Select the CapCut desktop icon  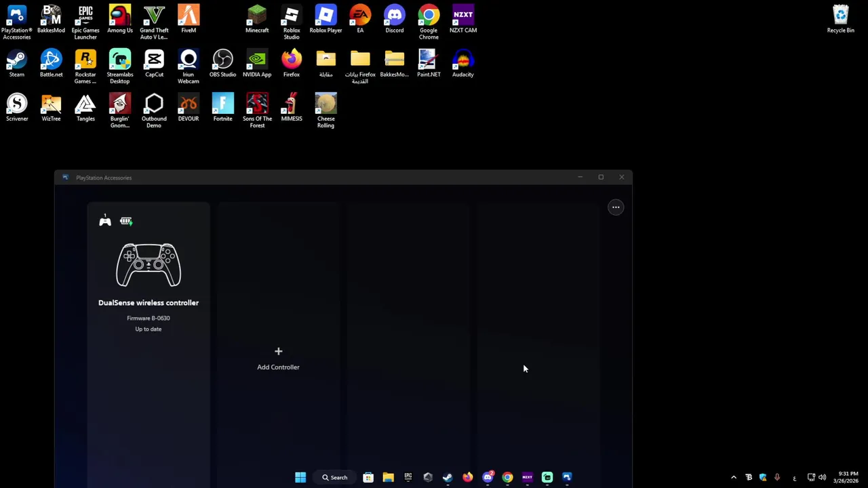coord(154,63)
